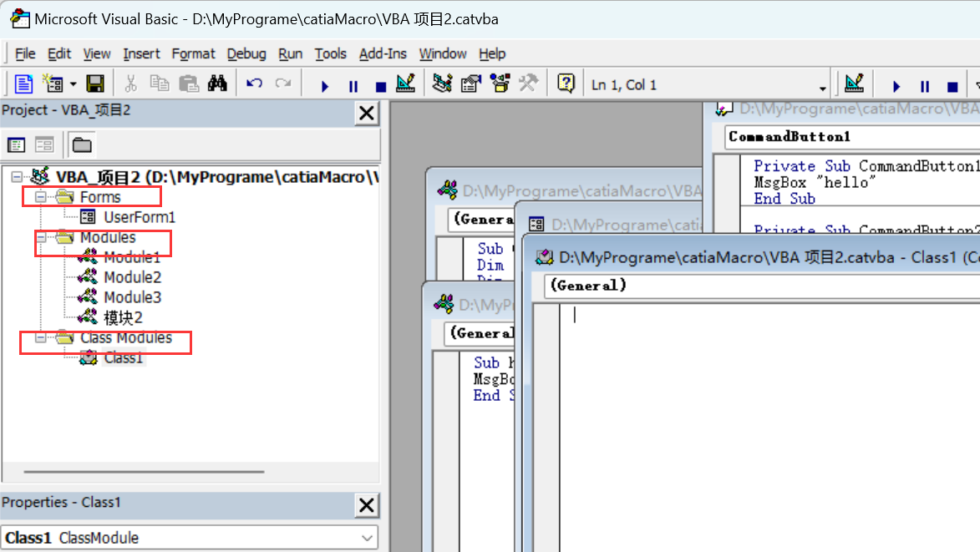Pause execution with the Break button

(353, 86)
